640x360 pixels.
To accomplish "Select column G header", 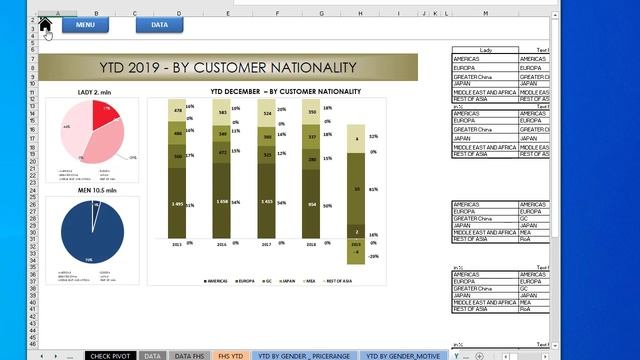I will pyautogui.click(x=322, y=13).
